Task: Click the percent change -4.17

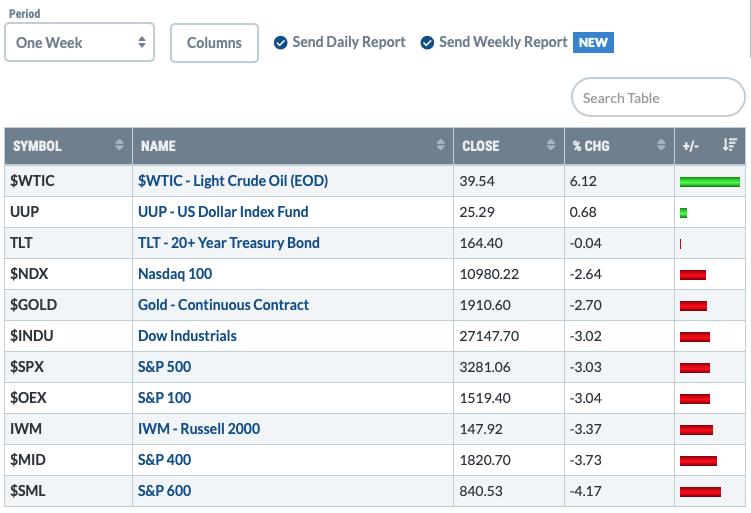Action: coord(585,491)
